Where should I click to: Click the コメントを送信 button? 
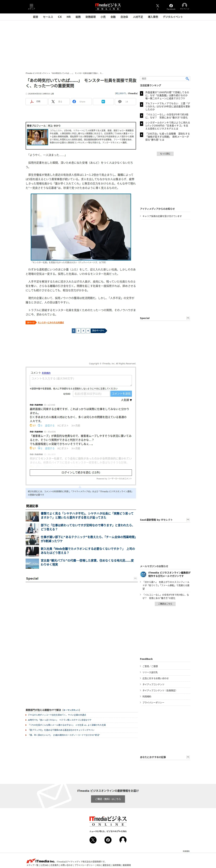point(121,394)
